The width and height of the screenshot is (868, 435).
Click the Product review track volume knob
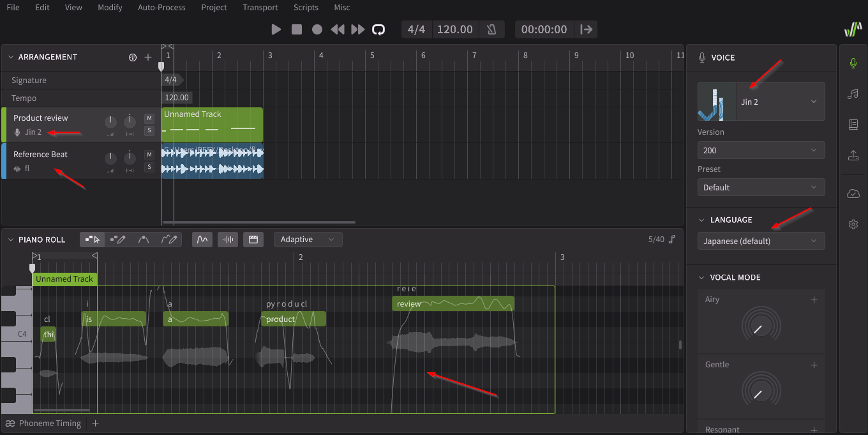point(110,121)
